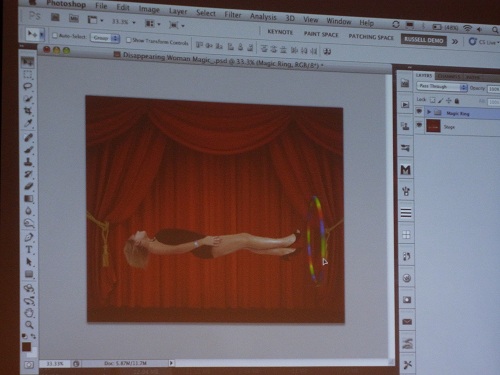The height and width of the screenshot is (375, 500).
Task: Expand the Magic Ring group triangle
Action: click(x=429, y=112)
